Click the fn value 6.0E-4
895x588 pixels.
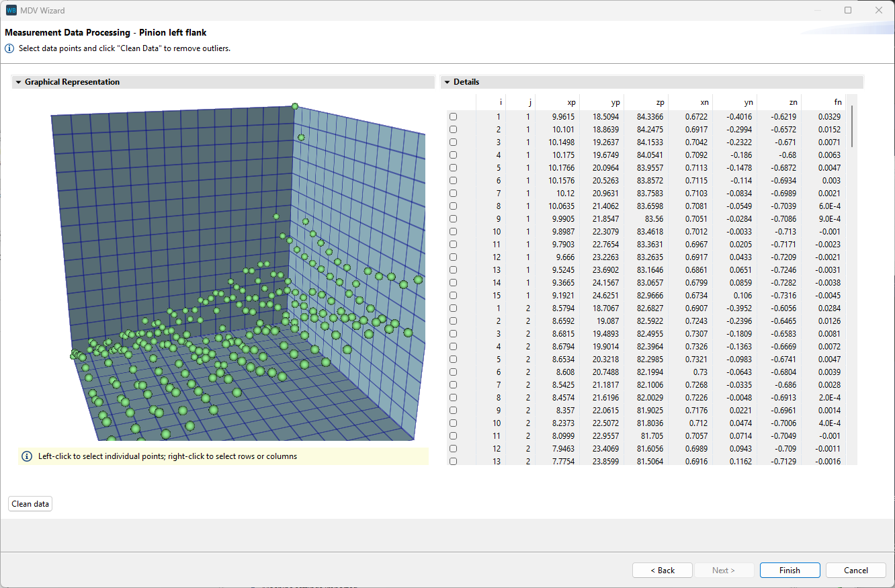[x=830, y=206]
